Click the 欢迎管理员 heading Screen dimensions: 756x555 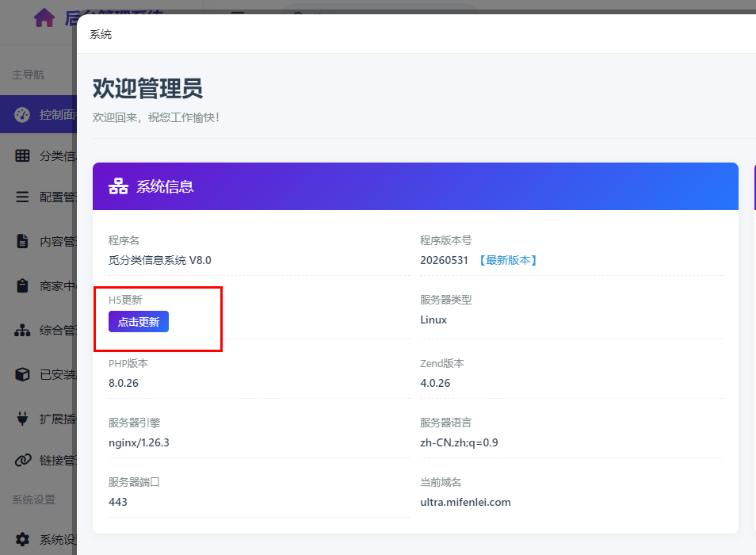point(147,88)
